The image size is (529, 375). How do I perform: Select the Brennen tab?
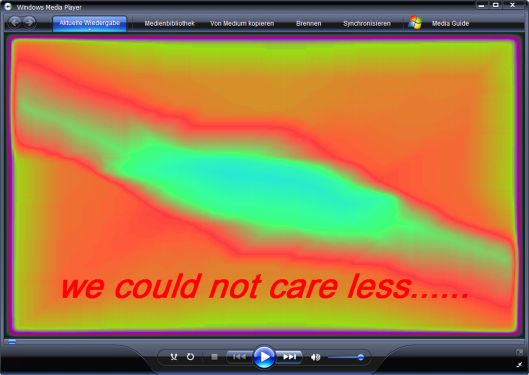[308, 23]
